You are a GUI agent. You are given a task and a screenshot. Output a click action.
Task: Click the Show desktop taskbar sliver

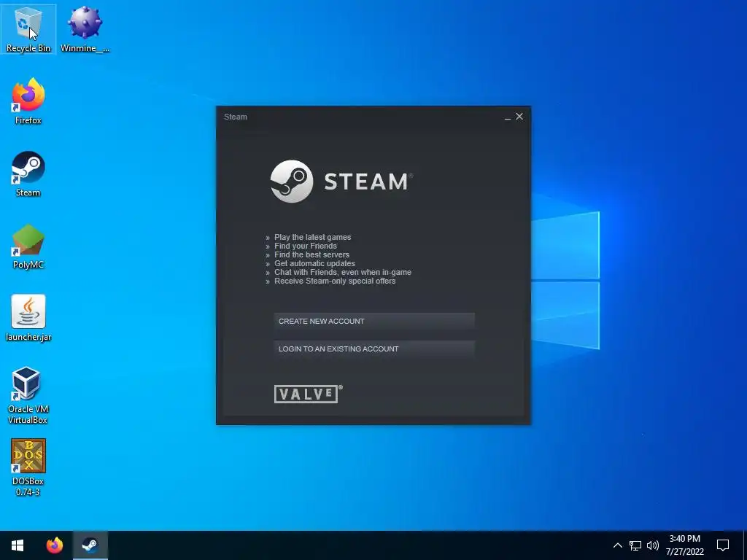click(x=745, y=545)
